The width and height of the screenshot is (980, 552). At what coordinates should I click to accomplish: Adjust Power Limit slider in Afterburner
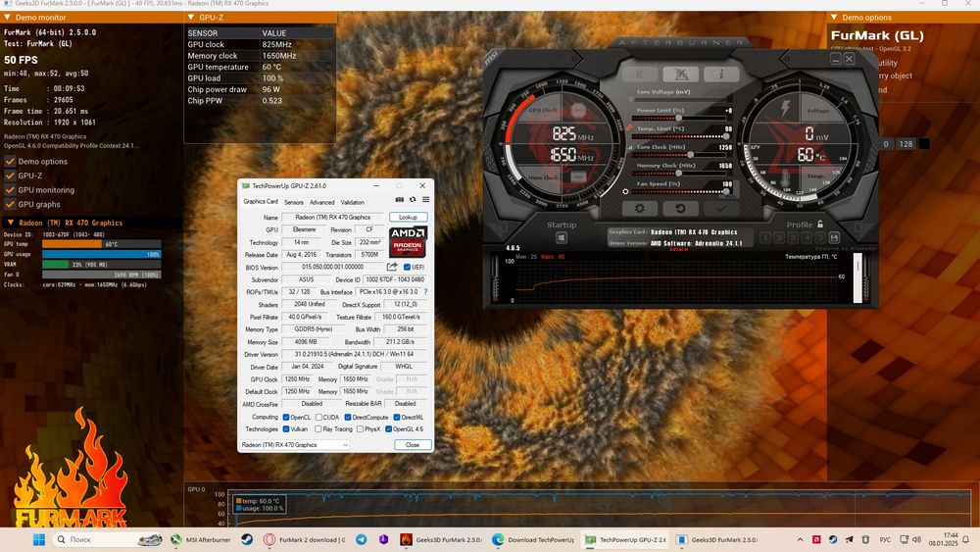click(679, 118)
